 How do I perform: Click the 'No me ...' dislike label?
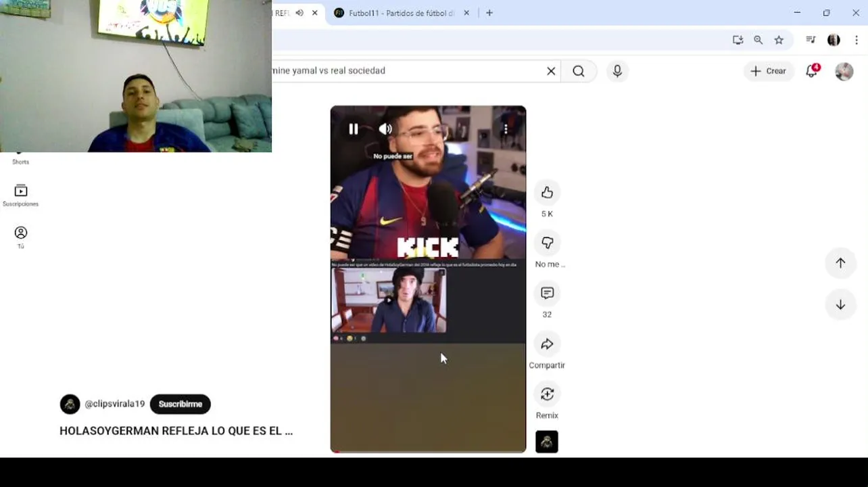point(550,264)
